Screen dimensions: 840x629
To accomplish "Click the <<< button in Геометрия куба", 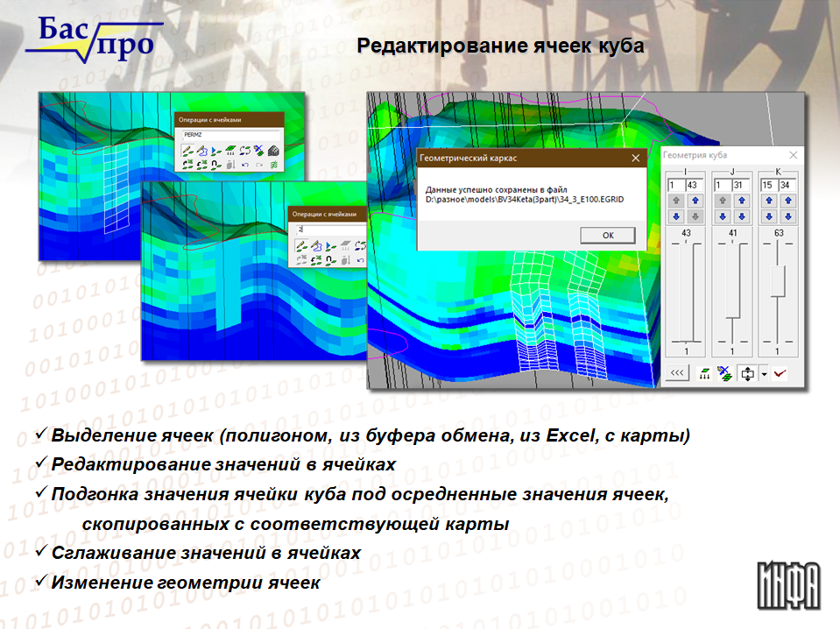I will [677, 373].
